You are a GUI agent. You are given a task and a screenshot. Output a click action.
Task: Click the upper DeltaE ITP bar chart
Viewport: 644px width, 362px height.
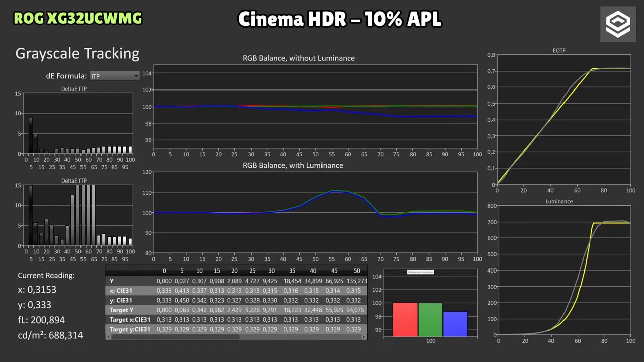pyautogui.click(x=78, y=124)
